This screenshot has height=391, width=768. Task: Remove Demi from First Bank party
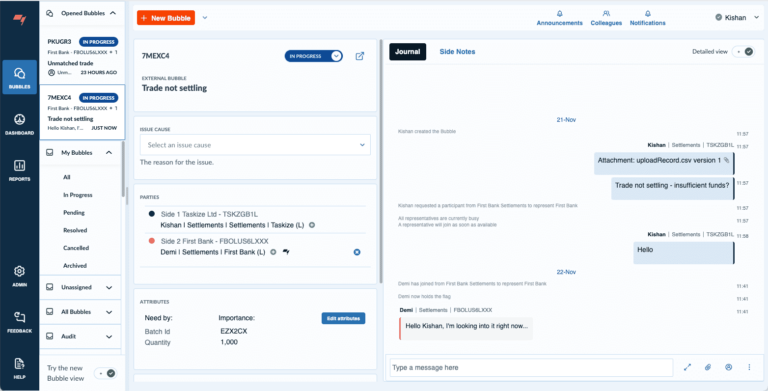pyautogui.click(x=357, y=252)
